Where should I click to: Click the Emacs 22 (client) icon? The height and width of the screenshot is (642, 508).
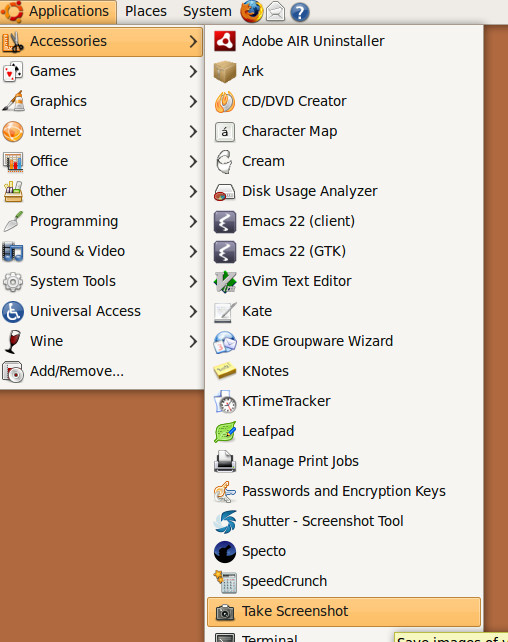click(225, 222)
